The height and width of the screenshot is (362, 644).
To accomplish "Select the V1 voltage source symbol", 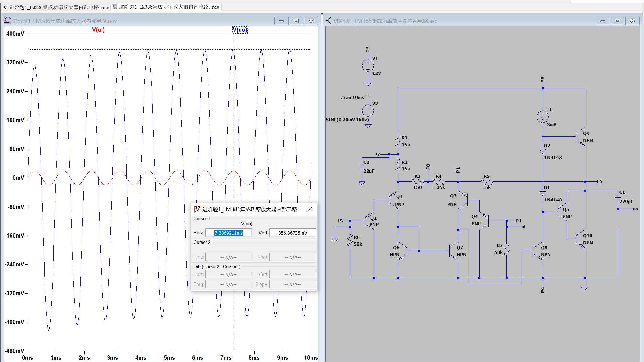I will pyautogui.click(x=368, y=66).
